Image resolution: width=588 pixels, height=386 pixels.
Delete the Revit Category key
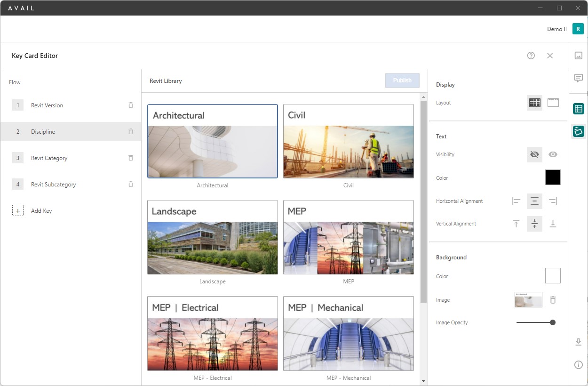[x=131, y=158]
